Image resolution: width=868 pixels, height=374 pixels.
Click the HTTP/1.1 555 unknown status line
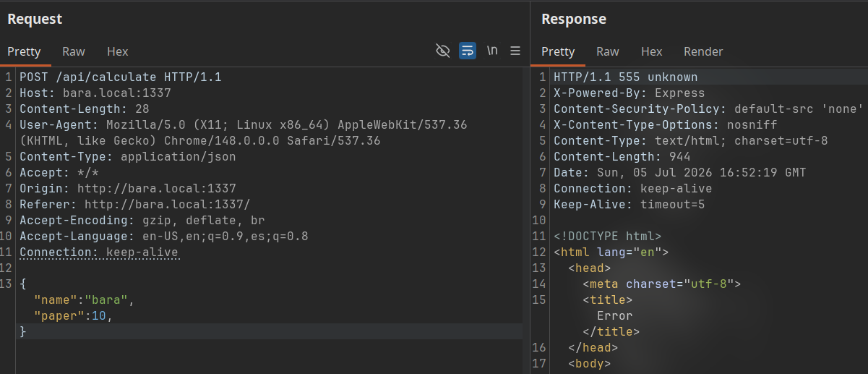click(626, 77)
